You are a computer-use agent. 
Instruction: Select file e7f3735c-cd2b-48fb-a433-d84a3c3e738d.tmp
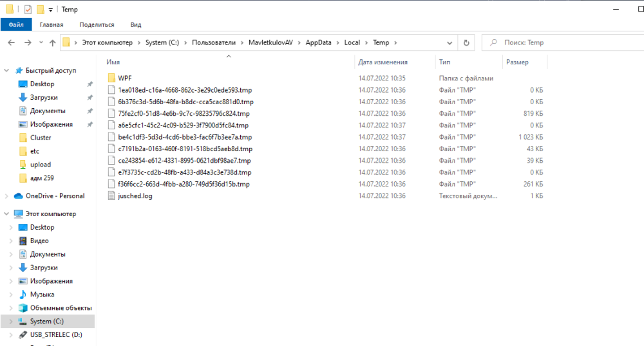coord(184,172)
